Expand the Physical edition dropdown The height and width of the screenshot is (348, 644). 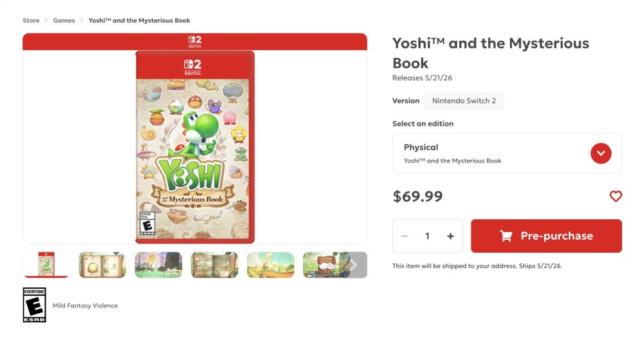(x=600, y=153)
